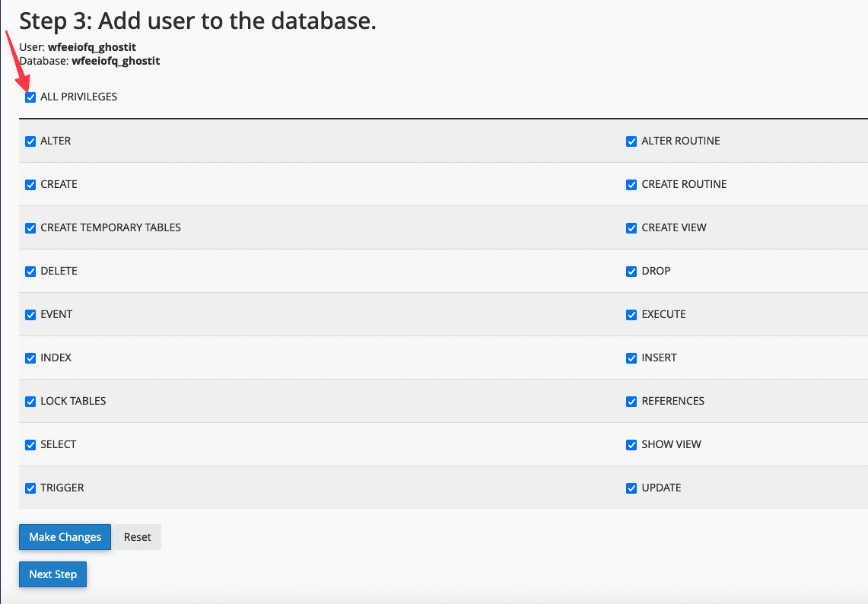Click the Make Changes button
868x604 pixels.
coord(65,537)
